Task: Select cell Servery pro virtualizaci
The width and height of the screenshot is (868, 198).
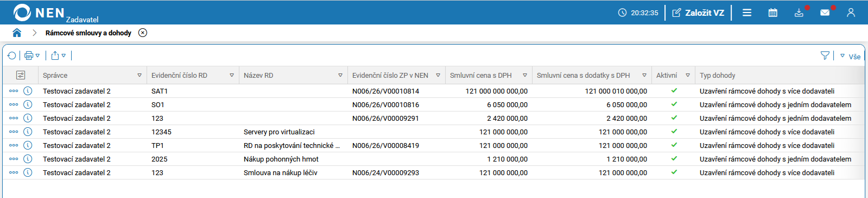Action: click(279, 132)
